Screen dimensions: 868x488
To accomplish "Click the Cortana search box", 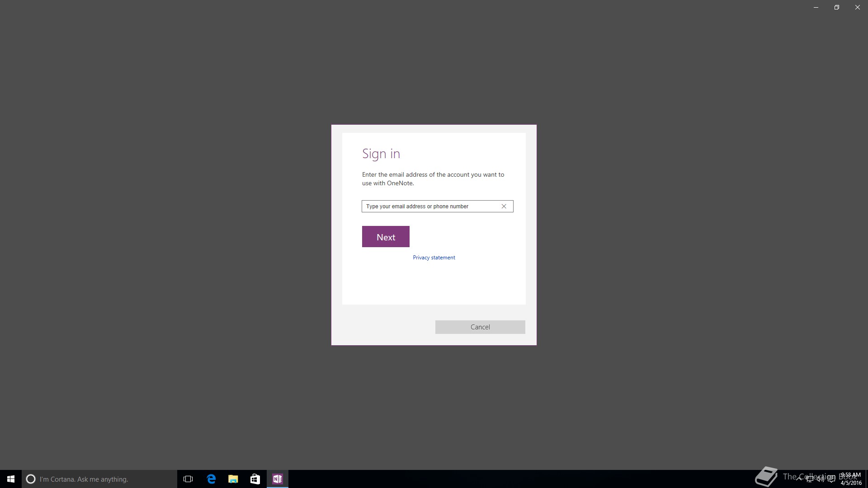I will pos(99,479).
